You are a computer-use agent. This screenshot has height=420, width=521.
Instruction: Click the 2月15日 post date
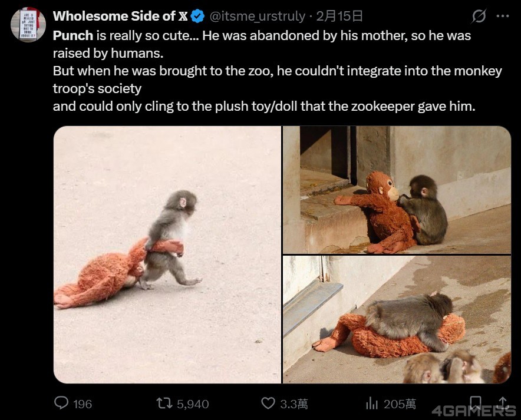click(x=339, y=16)
